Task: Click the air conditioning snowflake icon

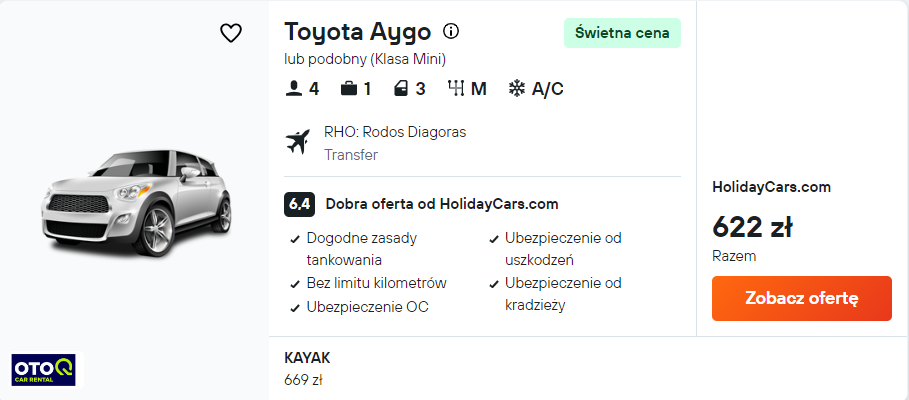Action: [517, 89]
